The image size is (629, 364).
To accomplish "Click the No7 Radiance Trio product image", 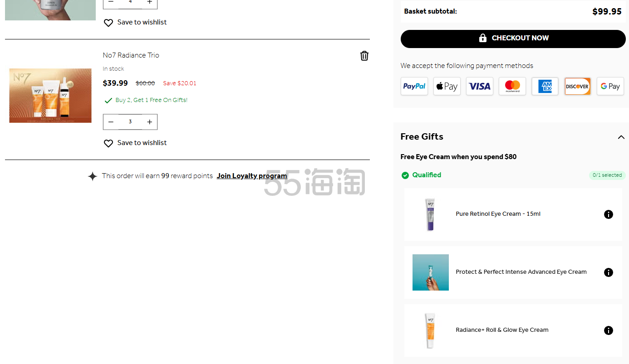I will tap(50, 96).
